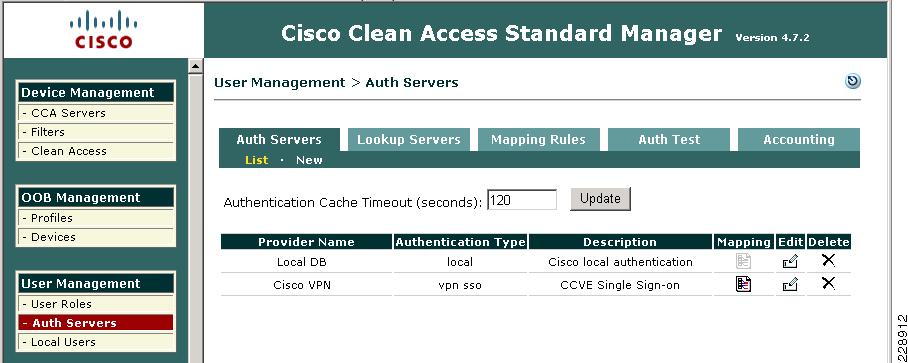Screen dimensions: 908x363
Task: Open User Roles in the sidebar
Action: click(96, 304)
